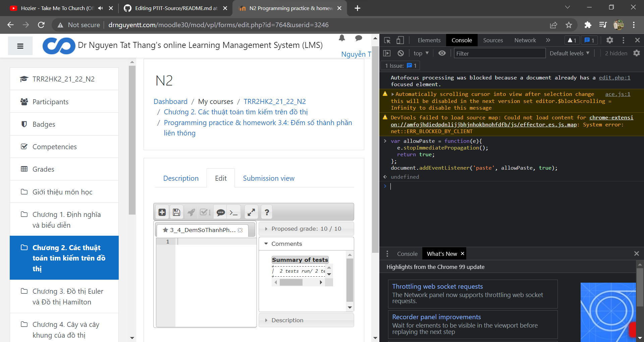Toggle console sidebar panel

point(387,53)
